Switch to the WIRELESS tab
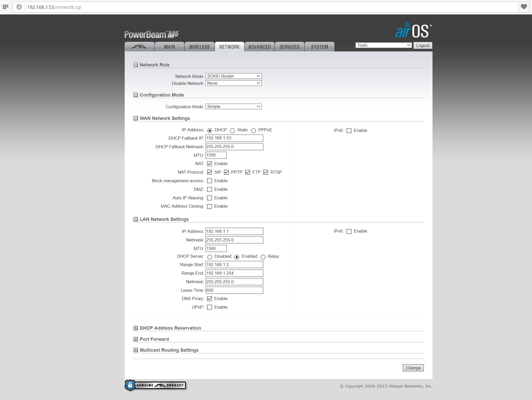Image resolution: width=532 pixels, height=400 pixels. [x=199, y=47]
